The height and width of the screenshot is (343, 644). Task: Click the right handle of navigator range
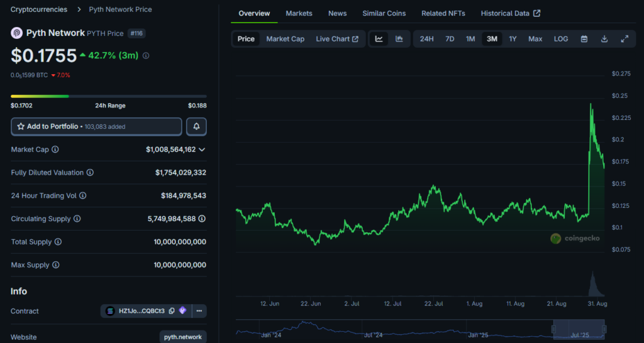click(x=604, y=329)
